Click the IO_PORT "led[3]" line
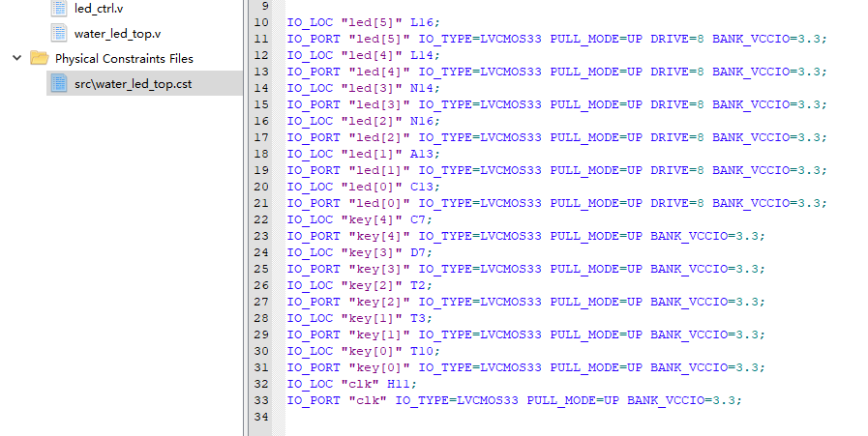The width and height of the screenshot is (868, 436). (556, 104)
